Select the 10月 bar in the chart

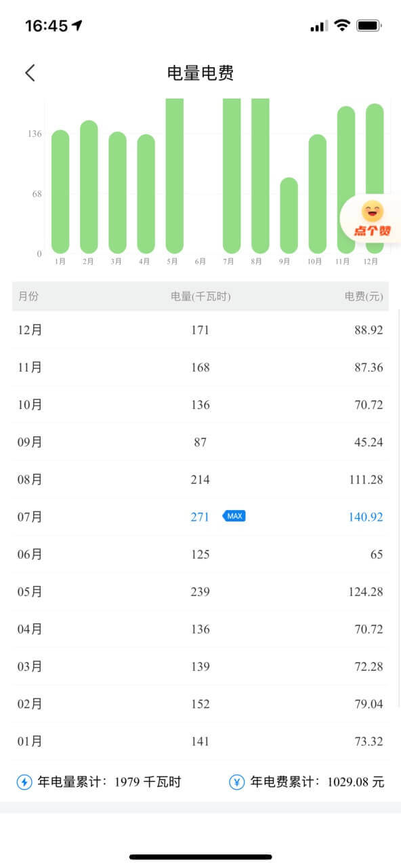tap(318, 194)
